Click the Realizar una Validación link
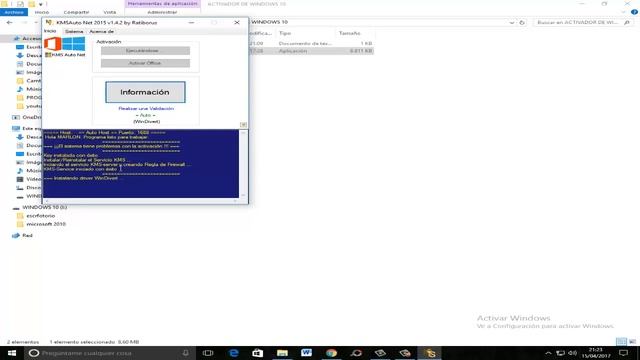This screenshot has width=640, height=360. coord(146,109)
